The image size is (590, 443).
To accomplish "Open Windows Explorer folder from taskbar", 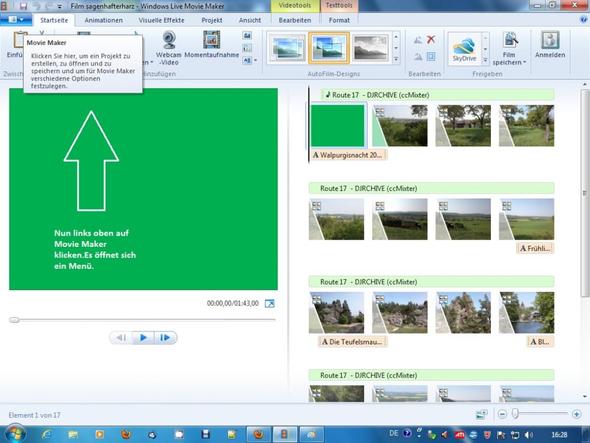I will point(73,435).
